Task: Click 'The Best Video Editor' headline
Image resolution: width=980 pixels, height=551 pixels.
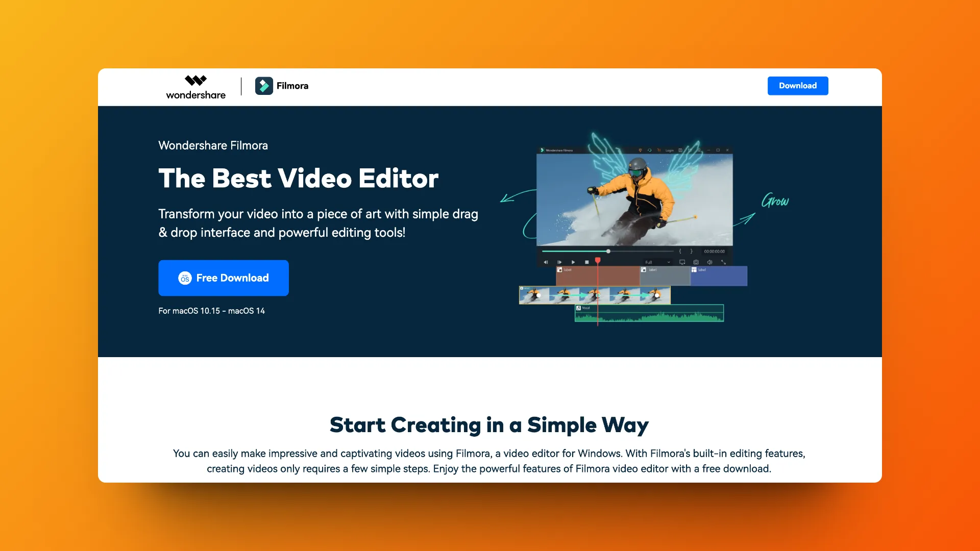Action: (299, 178)
